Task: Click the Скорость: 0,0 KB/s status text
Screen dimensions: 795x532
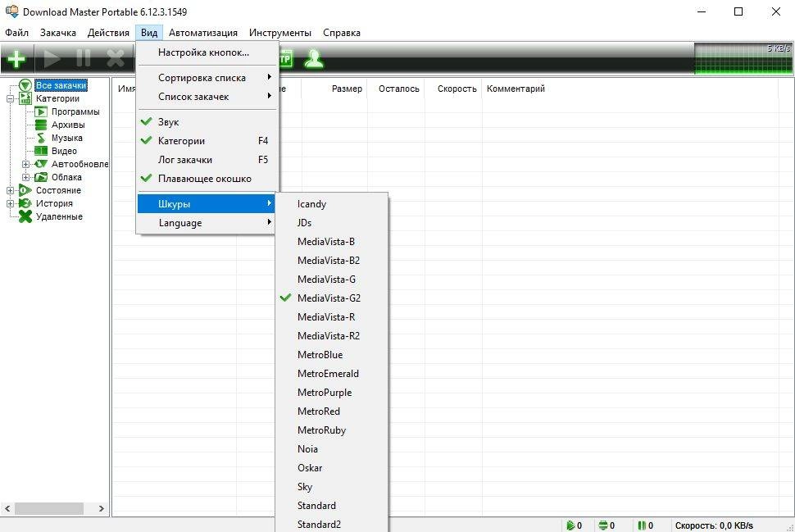Action: click(x=714, y=525)
